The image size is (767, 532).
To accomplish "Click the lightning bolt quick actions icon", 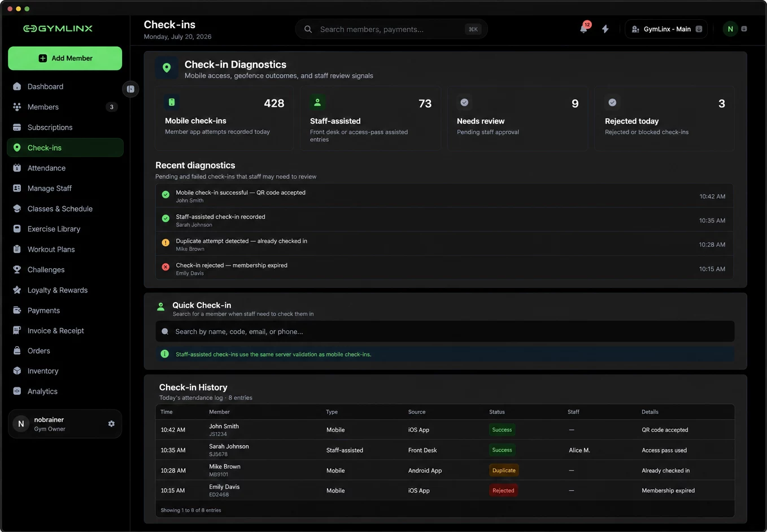I will tap(605, 29).
